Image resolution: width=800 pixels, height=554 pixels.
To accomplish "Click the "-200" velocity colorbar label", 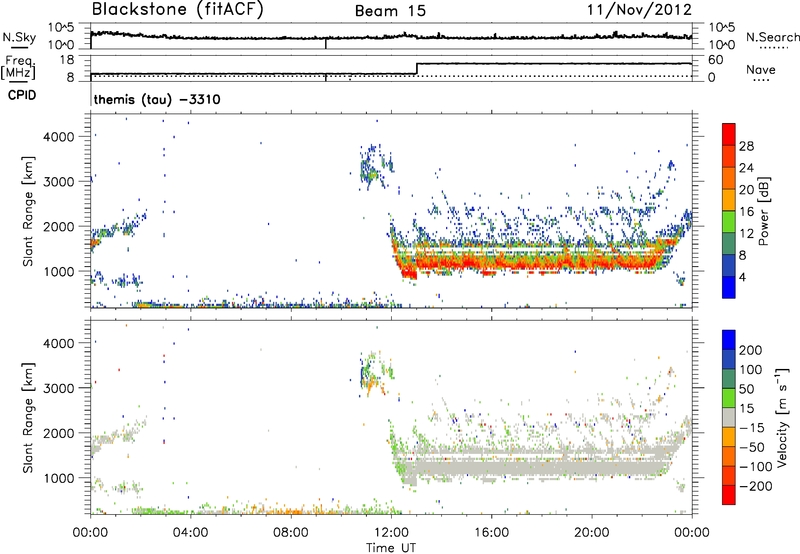I will [x=756, y=486].
